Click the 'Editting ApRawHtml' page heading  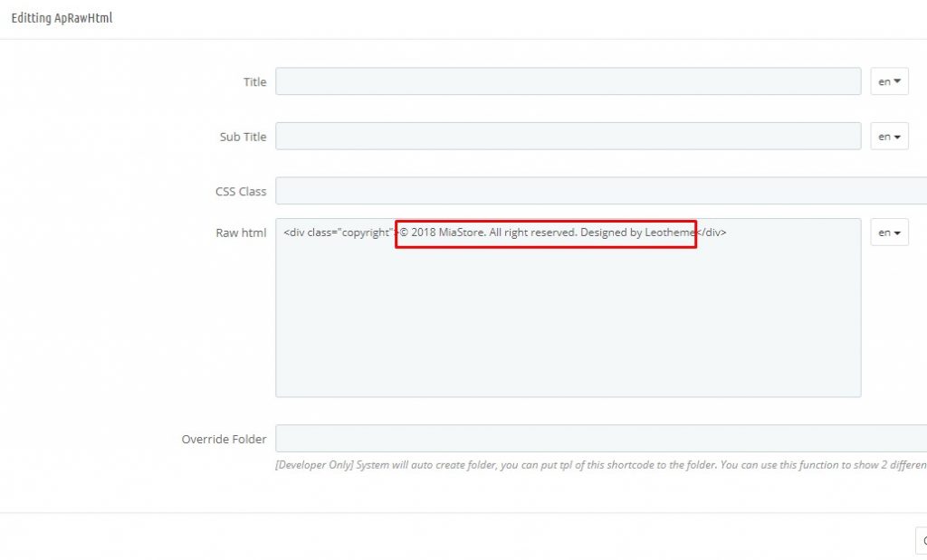click(x=61, y=17)
